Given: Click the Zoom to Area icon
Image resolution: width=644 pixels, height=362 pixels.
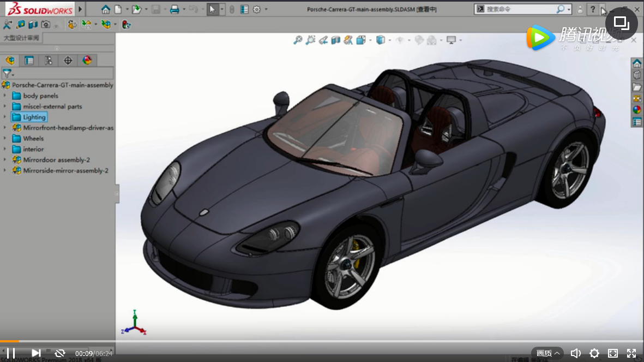Looking at the screenshot, I should pos(310,40).
